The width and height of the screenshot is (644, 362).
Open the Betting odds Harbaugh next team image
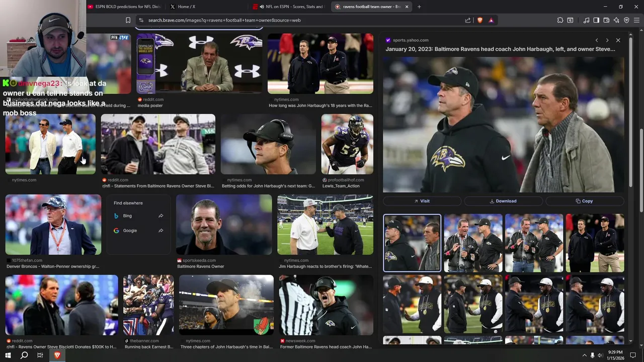point(268,144)
